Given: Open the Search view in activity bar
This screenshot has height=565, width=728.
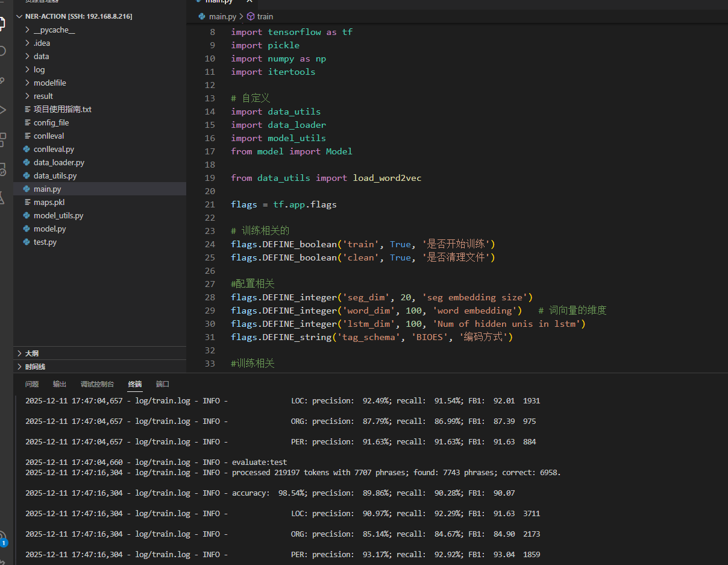Looking at the screenshot, I should [2, 52].
